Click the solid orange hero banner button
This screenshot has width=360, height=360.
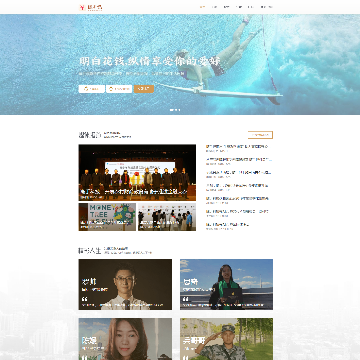144,89
